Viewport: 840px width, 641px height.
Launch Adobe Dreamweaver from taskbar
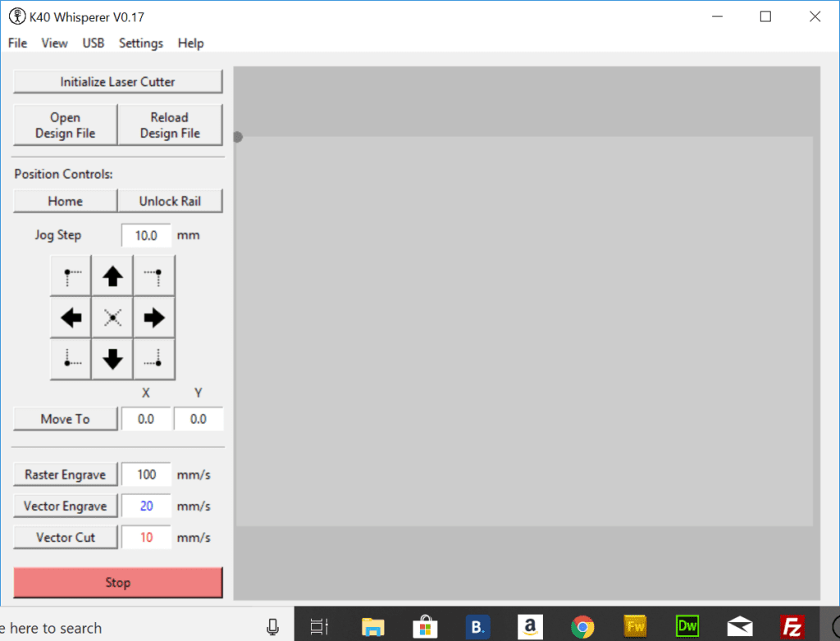pyautogui.click(x=687, y=626)
